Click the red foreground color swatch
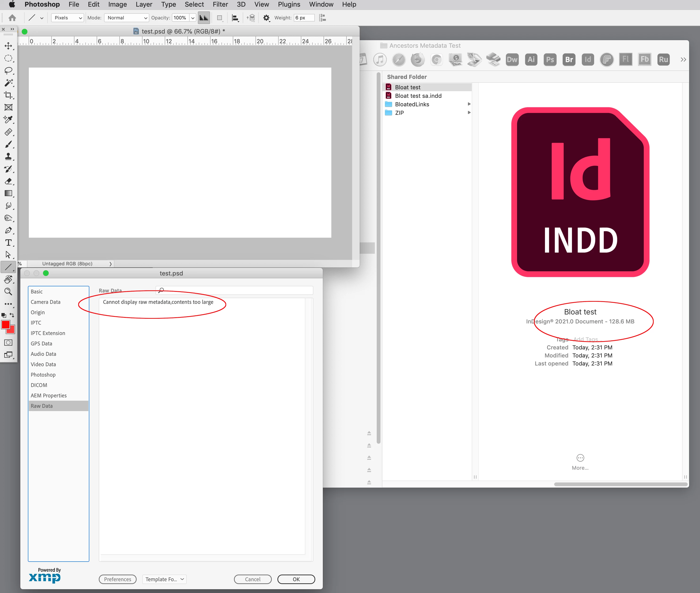 tap(6, 324)
